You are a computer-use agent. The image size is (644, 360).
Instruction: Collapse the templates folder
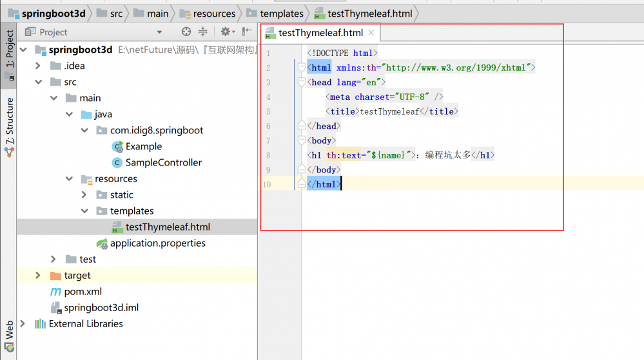pos(84,211)
